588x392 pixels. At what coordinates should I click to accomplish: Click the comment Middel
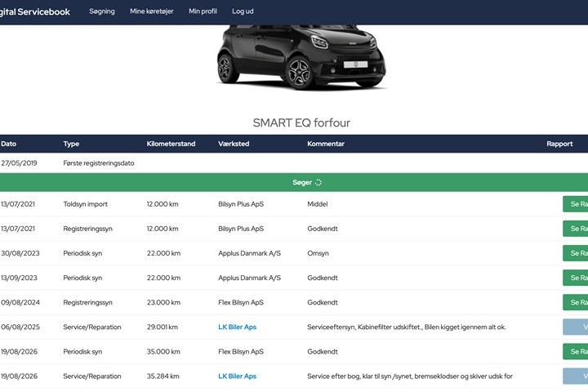point(318,204)
